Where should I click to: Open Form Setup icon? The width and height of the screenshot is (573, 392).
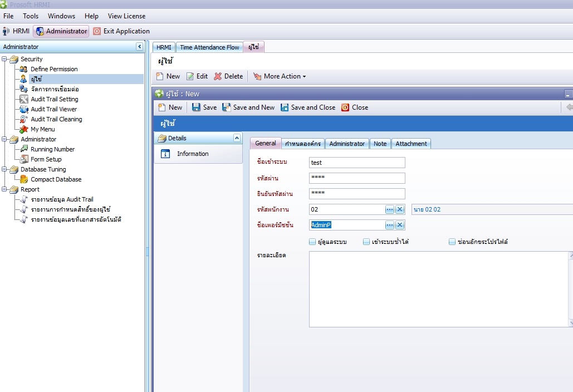tap(24, 159)
